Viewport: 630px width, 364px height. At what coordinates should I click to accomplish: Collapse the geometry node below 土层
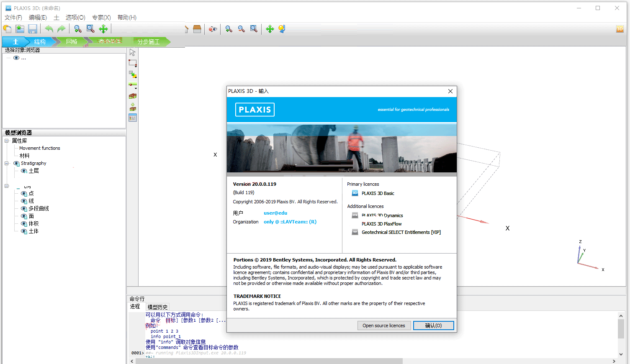click(x=7, y=186)
